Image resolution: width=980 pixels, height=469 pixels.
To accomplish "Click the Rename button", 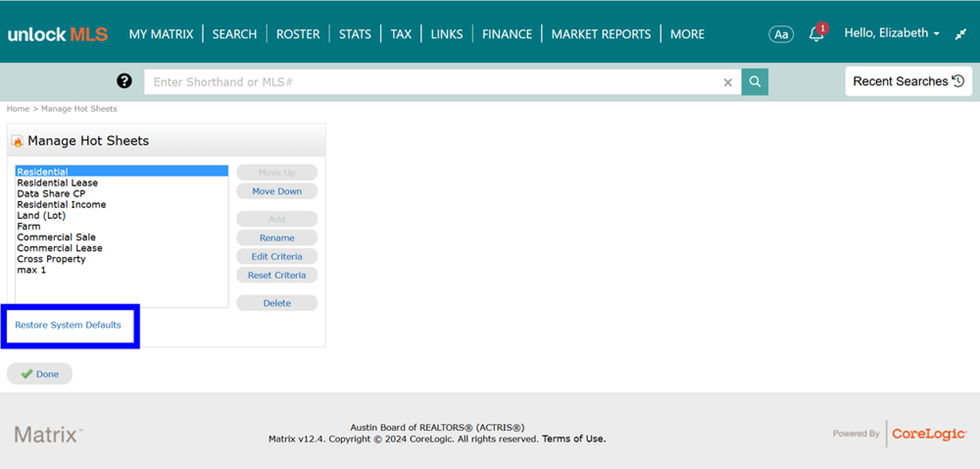I will (277, 238).
